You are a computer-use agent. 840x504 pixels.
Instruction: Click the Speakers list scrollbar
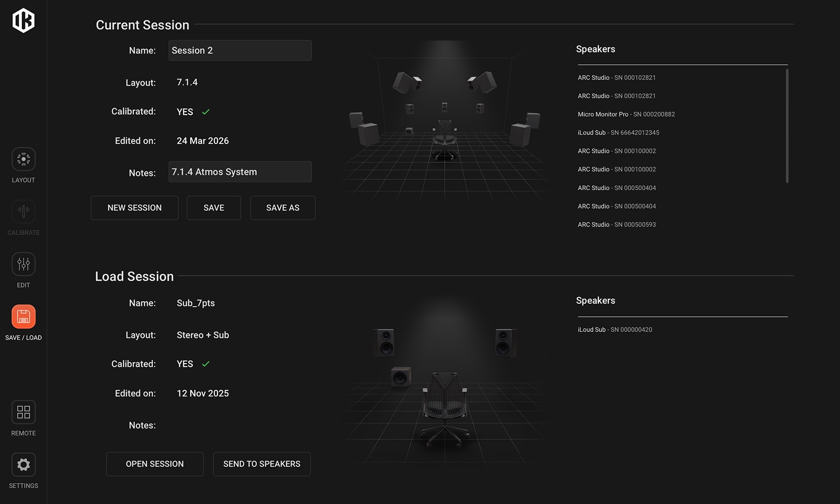[787, 126]
